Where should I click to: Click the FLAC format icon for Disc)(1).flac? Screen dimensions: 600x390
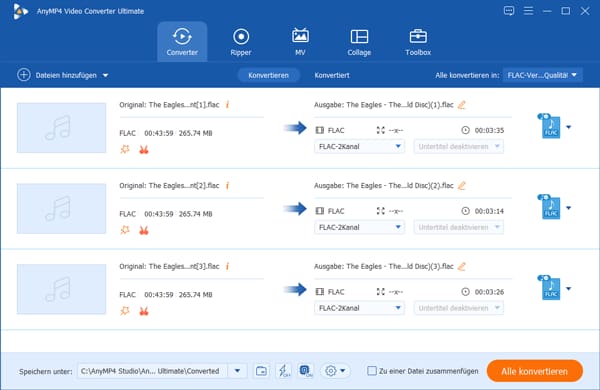tap(550, 126)
